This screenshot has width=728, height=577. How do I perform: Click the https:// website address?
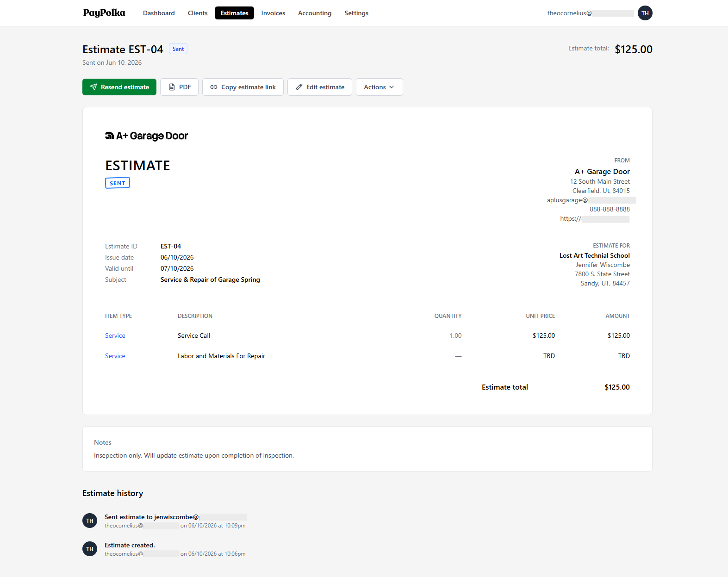(x=595, y=218)
